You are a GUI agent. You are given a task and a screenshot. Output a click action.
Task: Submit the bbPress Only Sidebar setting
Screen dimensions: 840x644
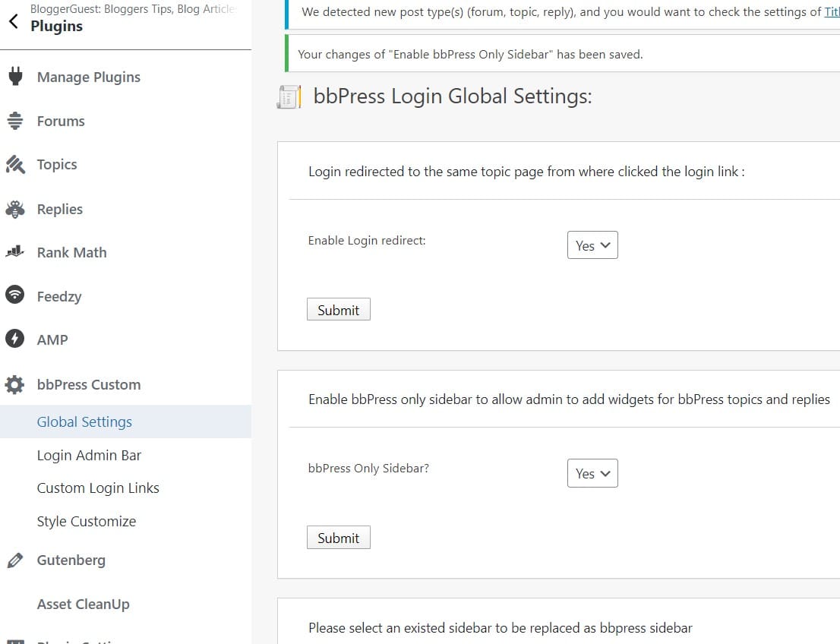(x=339, y=538)
